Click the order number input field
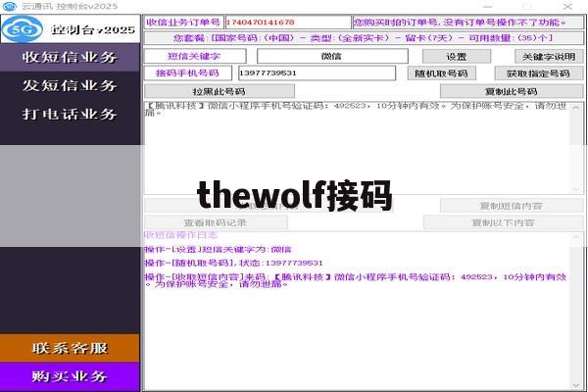 click(287, 23)
